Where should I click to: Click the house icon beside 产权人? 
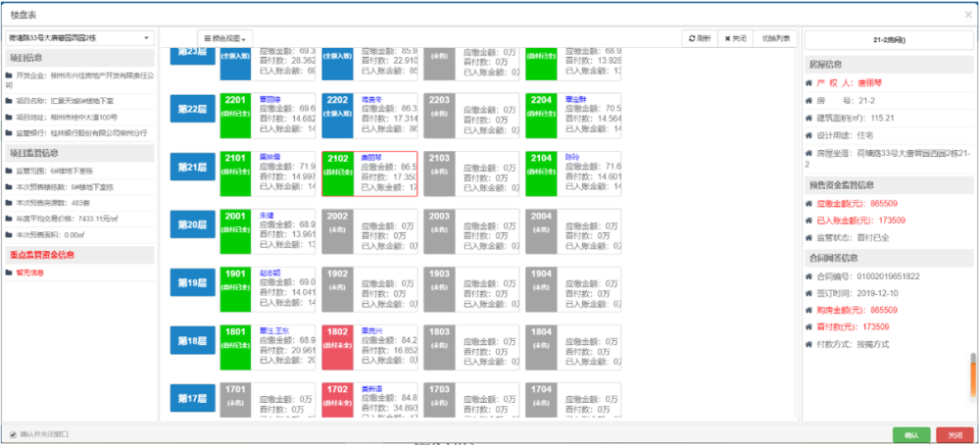(x=808, y=82)
